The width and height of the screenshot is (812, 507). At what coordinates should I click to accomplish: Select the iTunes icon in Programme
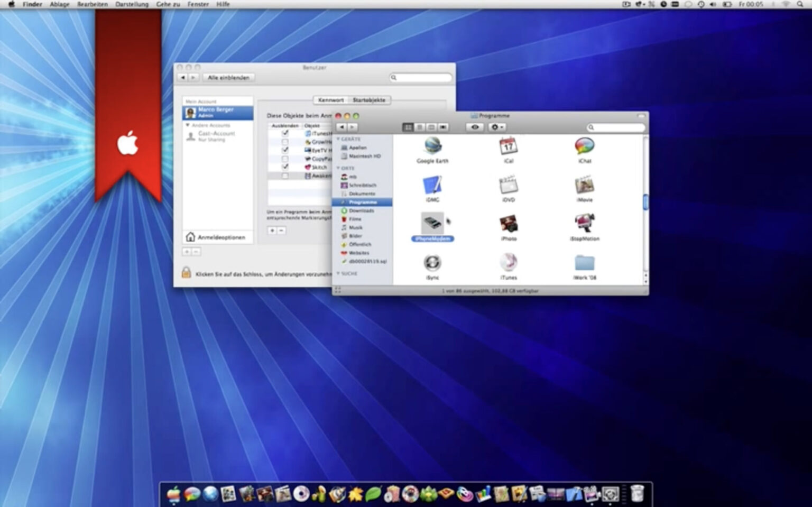pyautogui.click(x=508, y=263)
